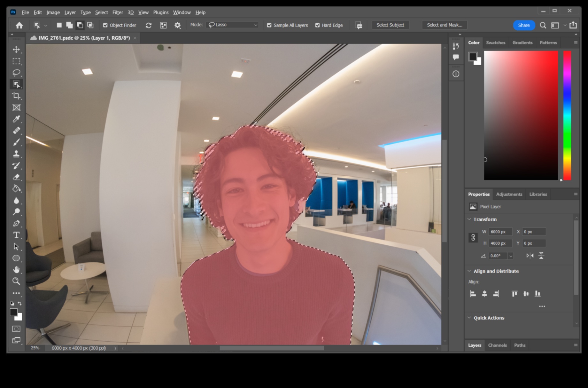
Task: Click the Select Subject button
Action: [390, 25]
